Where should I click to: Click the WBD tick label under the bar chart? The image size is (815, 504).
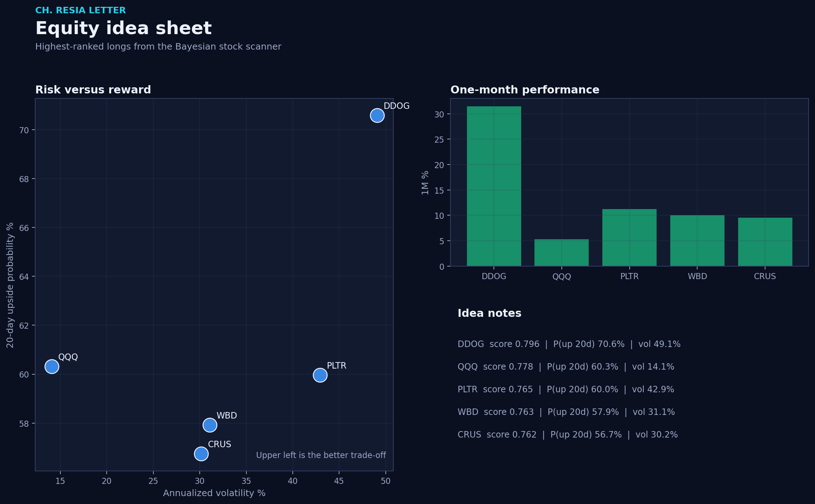pyautogui.click(x=697, y=276)
